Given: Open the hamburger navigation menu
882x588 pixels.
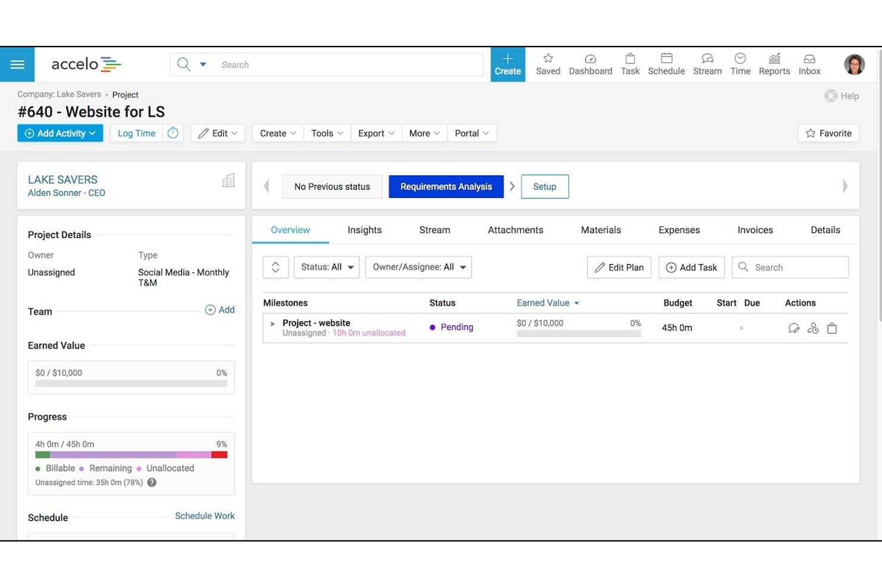Looking at the screenshot, I should [x=17, y=64].
